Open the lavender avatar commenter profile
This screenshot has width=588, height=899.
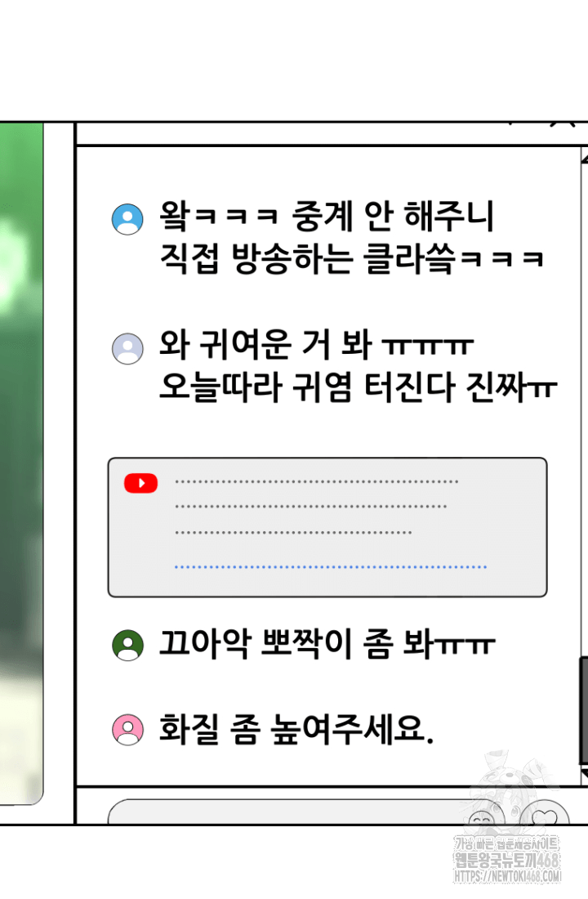tap(127, 349)
